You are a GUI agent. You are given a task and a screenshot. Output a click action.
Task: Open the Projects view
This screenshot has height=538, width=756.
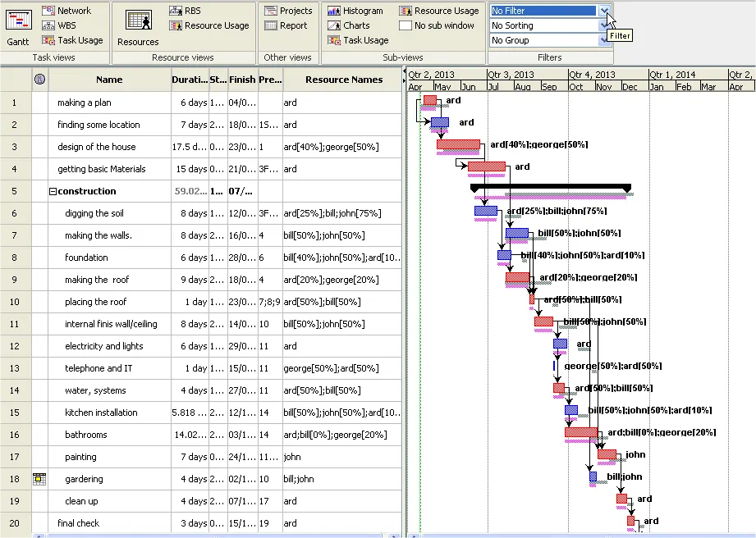coord(288,11)
